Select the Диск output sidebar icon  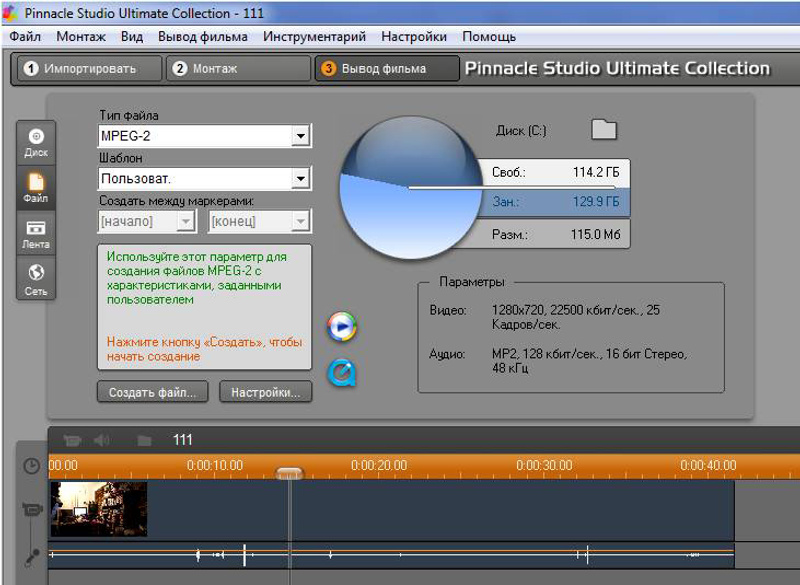[x=36, y=142]
